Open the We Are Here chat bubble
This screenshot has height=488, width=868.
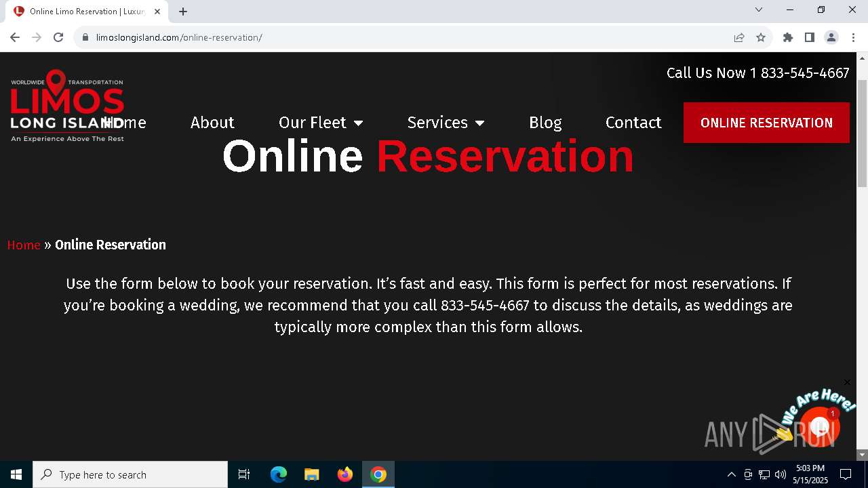[819, 426]
